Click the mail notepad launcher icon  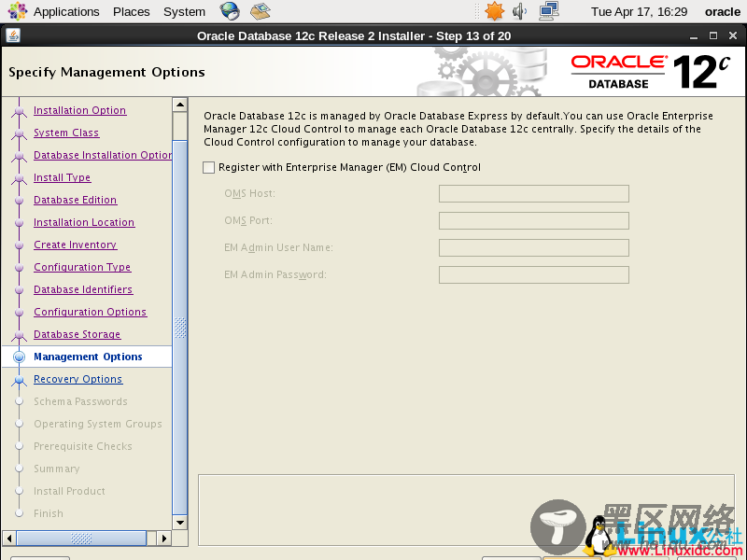[x=261, y=11]
